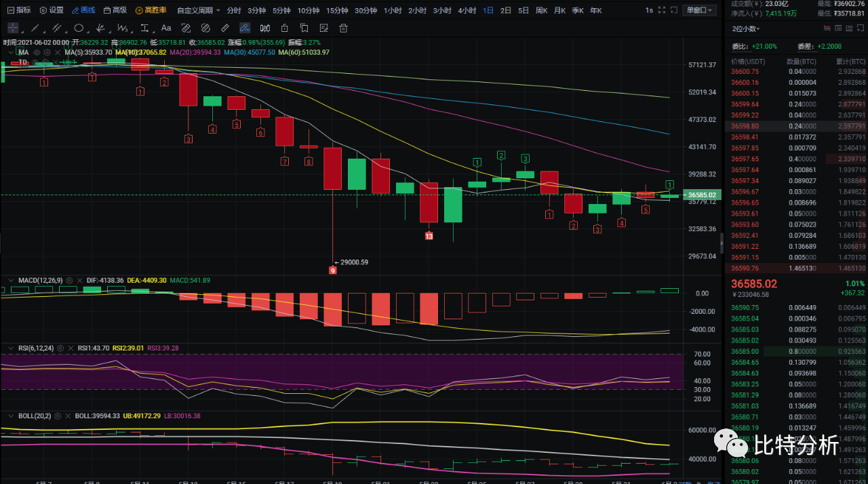Open the 高级 advanced menu

tap(115, 10)
